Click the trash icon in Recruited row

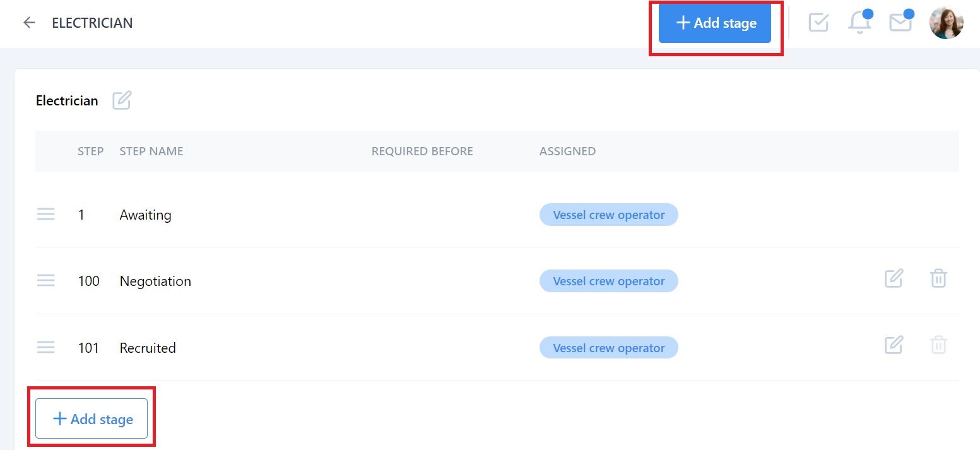tap(938, 345)
